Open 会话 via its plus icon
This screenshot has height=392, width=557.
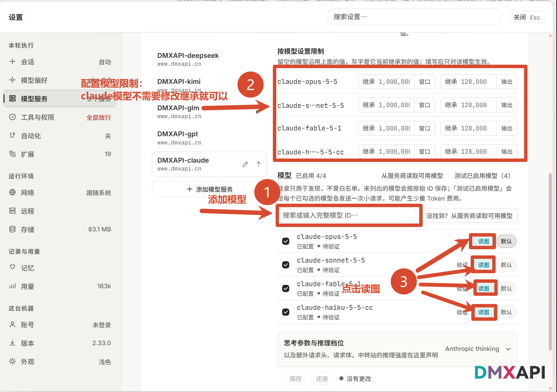12,62
